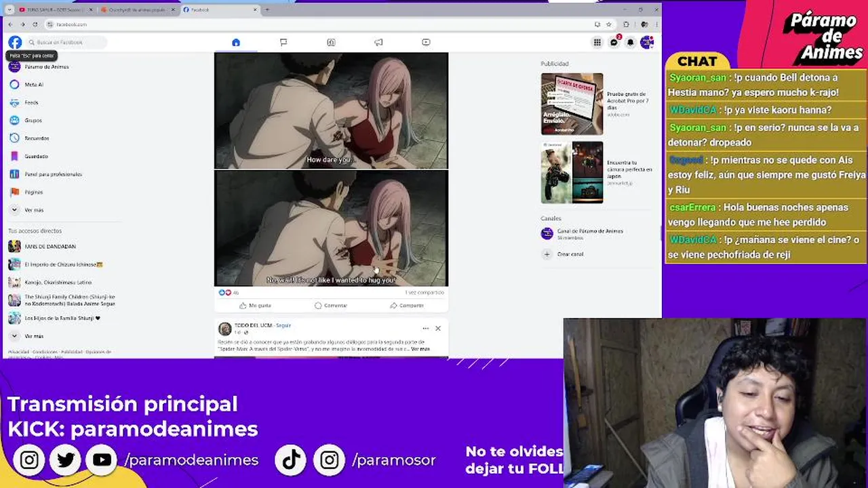
Task: Open the notifications bell
Action: (630, 42)
